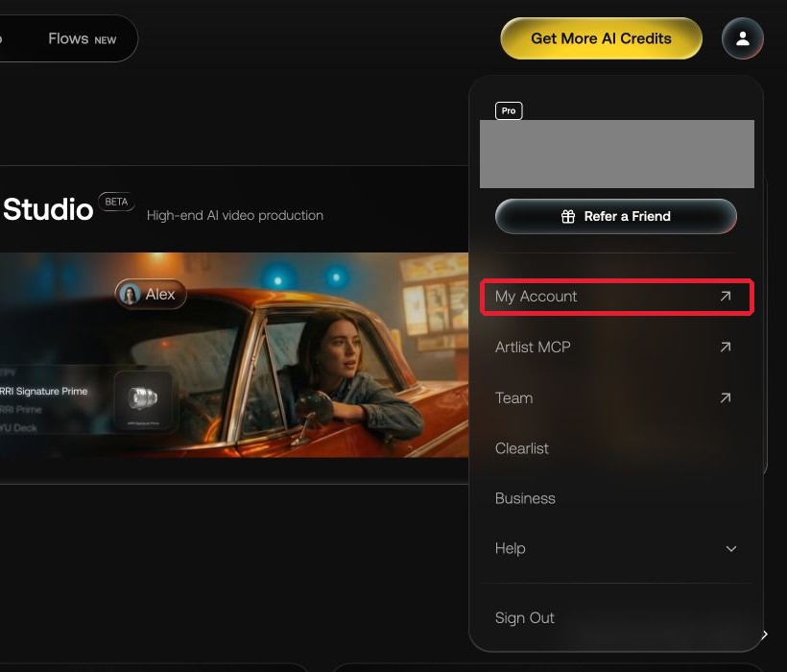Click the Pro plan badge
This screenshot has width=787, height=672.
[x=509, y=110]
